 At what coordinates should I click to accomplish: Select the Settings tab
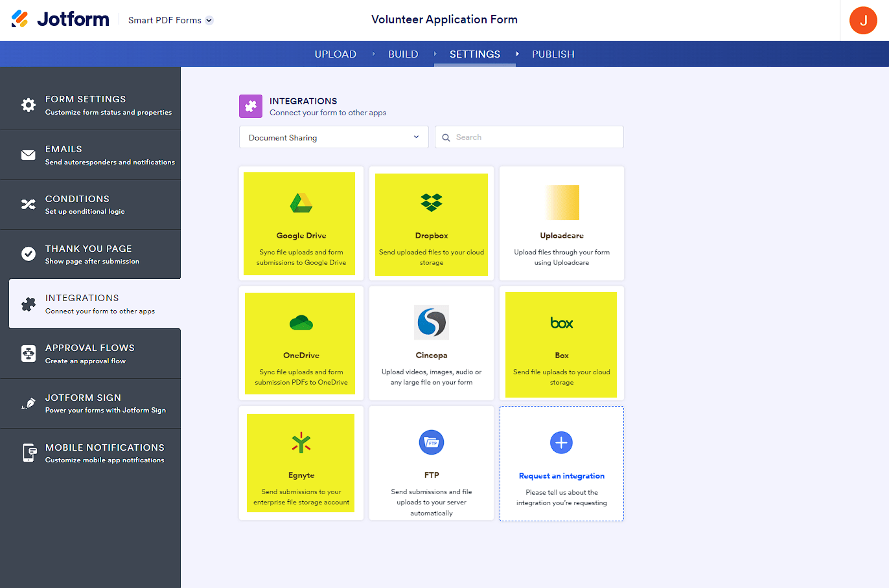475,54
